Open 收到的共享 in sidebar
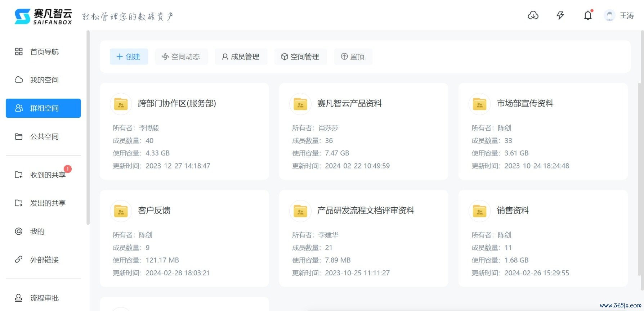Image resolution: width=644 pixels, height=311 pixels. click(x=43, y=175)
